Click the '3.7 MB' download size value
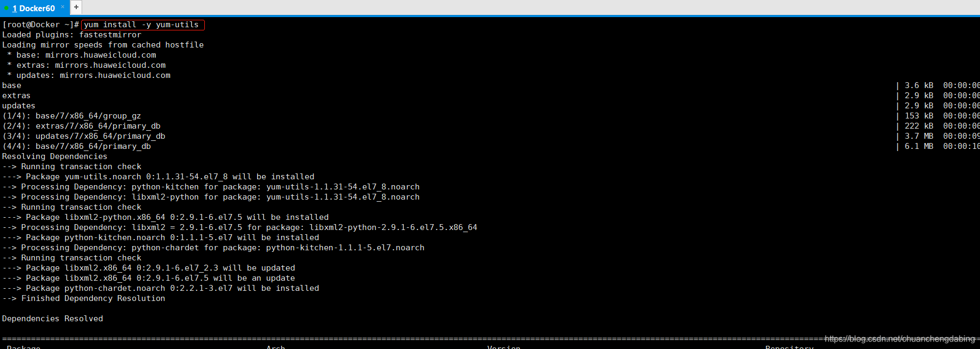Viewport: 980px width, 349px height. (x=919, y=136)
